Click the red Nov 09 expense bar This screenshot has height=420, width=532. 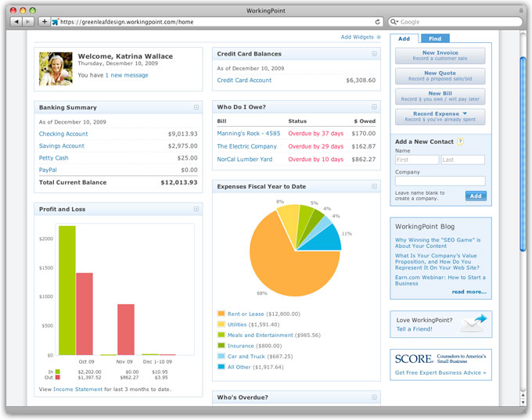point(126,329)
